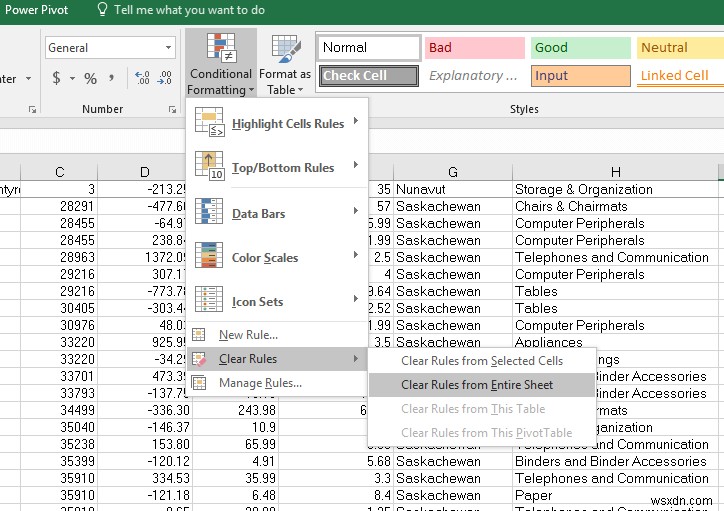This screenshot has width=724, height=511.
Task: Open the dropdown arrow next to 'ter' button
Action: [29, 78]
